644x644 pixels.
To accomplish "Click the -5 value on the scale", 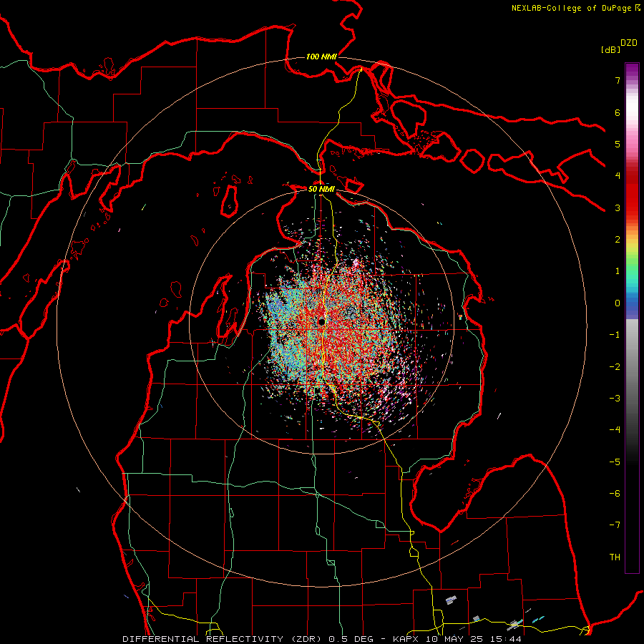I will tap(615, 462).
